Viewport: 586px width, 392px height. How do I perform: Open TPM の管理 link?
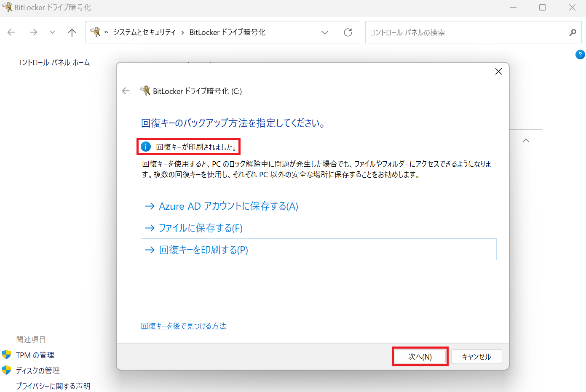pyautogui.click(x=35, y=355)
